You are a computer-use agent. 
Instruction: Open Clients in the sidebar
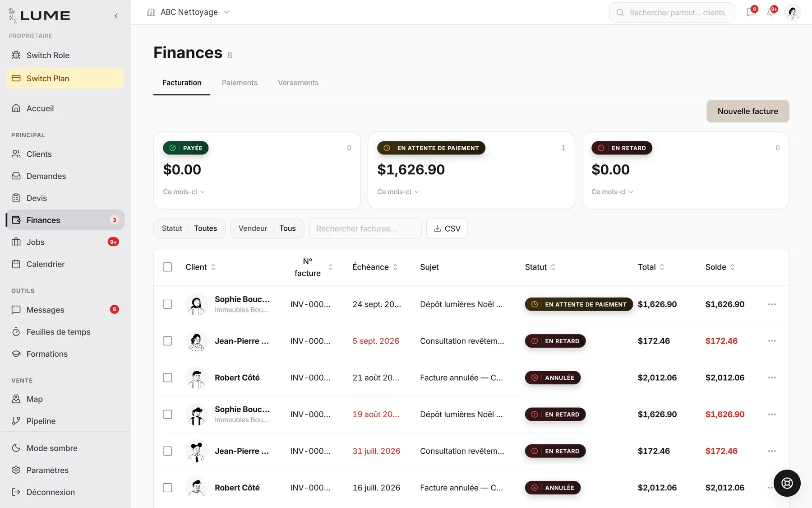point(65,154)
